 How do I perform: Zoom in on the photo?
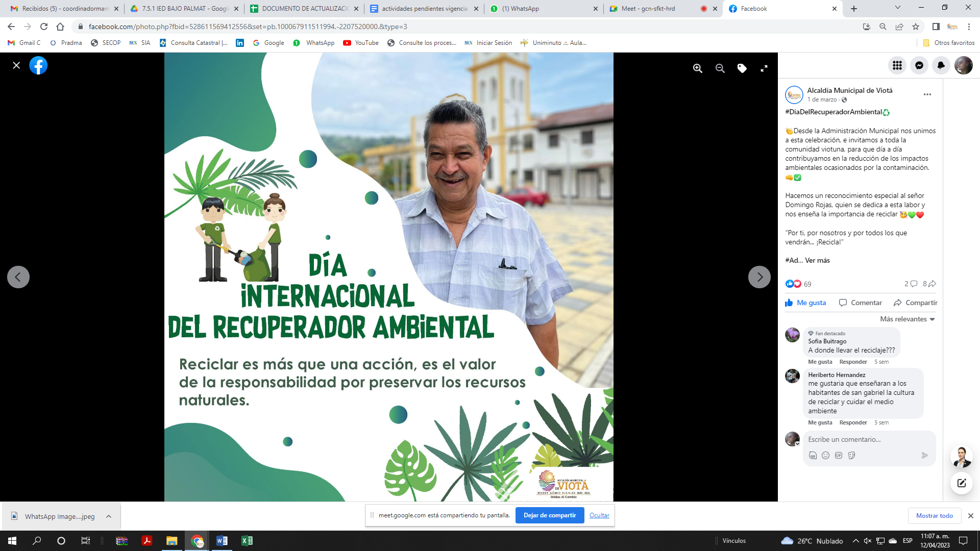click(x=697, y=68)
